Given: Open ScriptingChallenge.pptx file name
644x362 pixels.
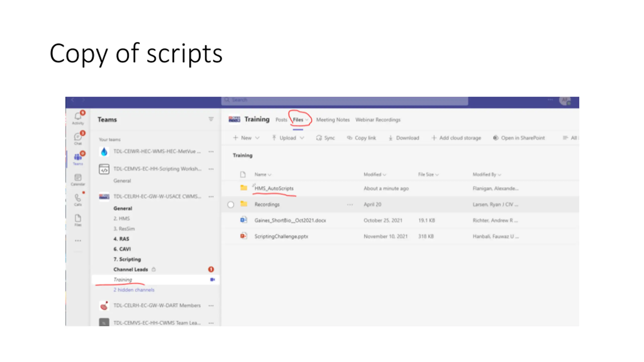Looking at the screenshot, I should point(281,236).
